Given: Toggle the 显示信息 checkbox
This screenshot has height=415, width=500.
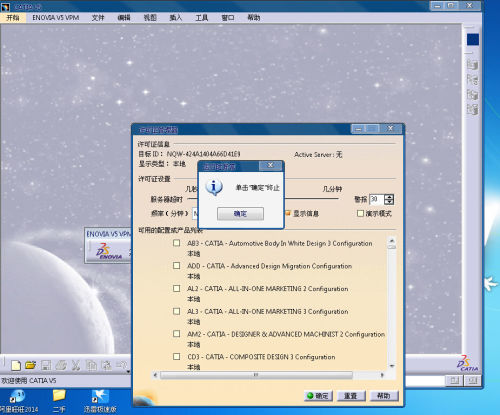Looking at the screenshot, I should [x=288, y=213].
